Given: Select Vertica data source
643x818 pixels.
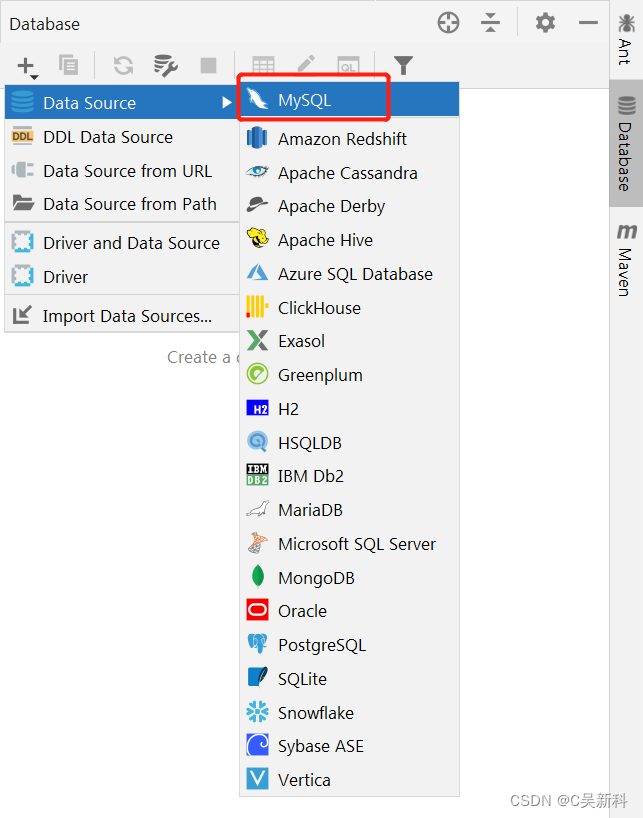Looking at the screenshot, I should 349,780.
